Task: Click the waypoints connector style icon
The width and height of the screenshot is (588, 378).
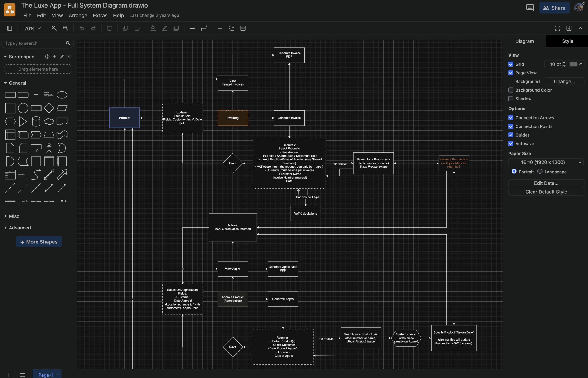Action: tap(204, 28)
